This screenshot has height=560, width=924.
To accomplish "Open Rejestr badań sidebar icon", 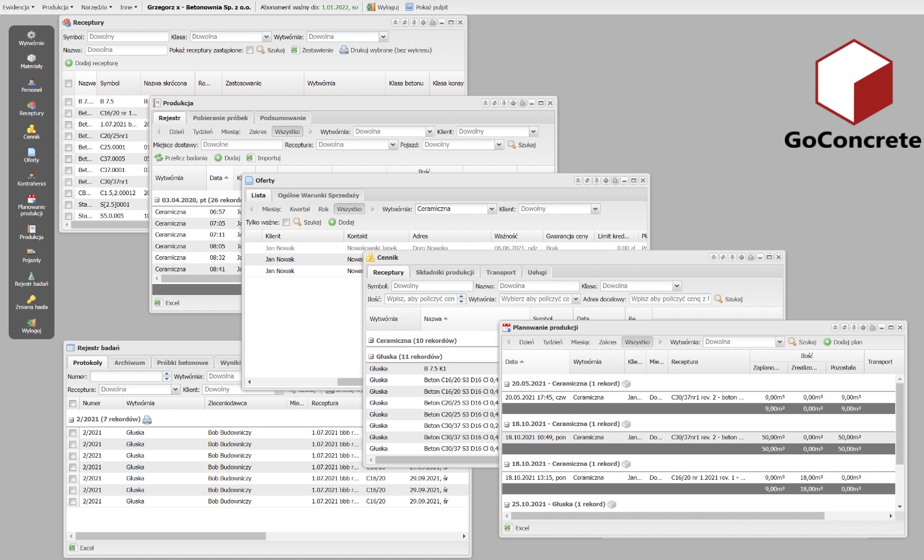I will pos(31,279).
